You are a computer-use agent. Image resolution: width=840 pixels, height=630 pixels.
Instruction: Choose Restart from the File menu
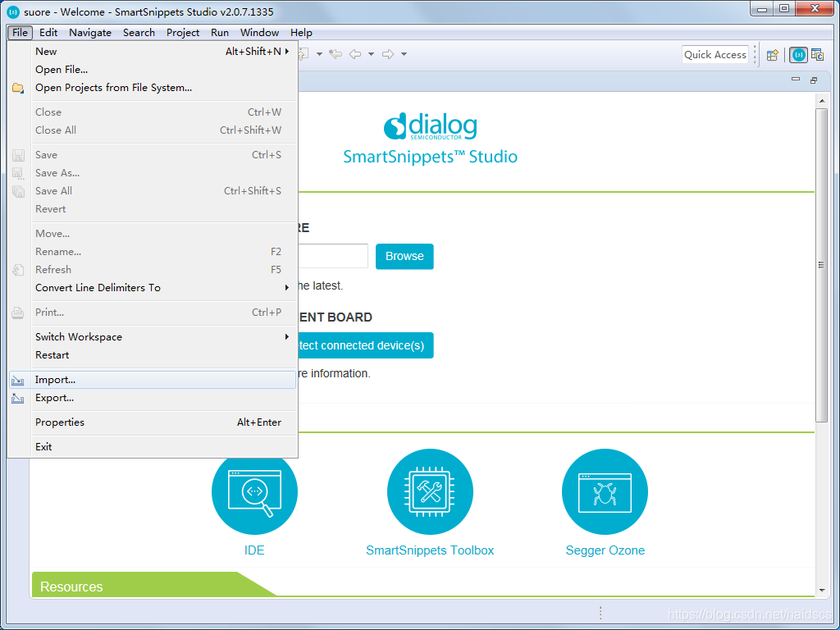pos(153,355)
